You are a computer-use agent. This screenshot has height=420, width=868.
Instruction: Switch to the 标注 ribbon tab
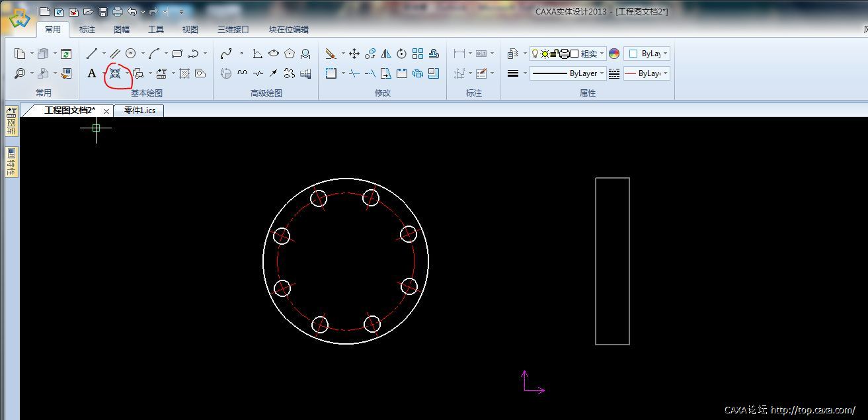87,29
